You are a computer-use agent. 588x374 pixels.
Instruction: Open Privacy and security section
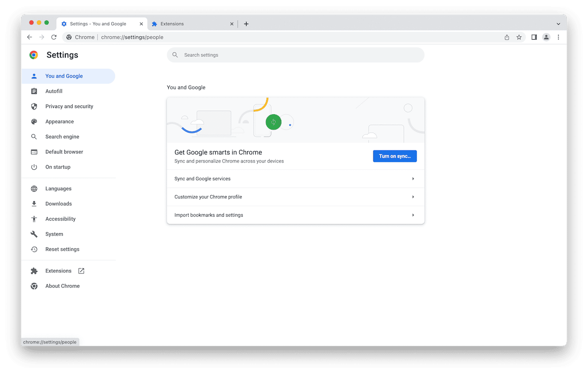click(x=68, y=106)
